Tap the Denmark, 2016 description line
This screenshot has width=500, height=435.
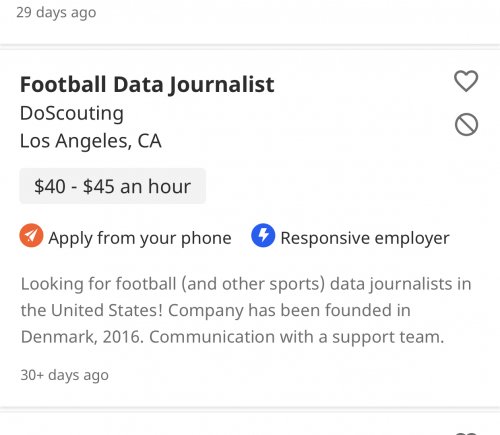coord(232,337)
